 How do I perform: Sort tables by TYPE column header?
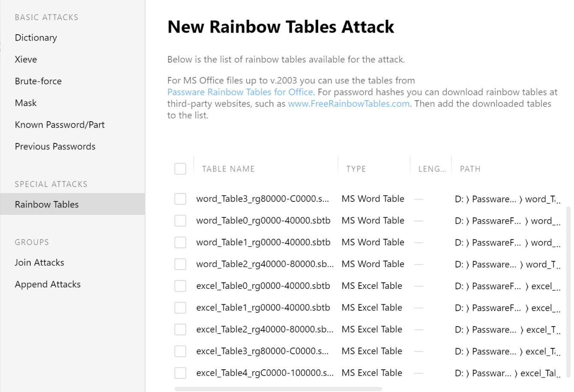[x=356, y=169]
